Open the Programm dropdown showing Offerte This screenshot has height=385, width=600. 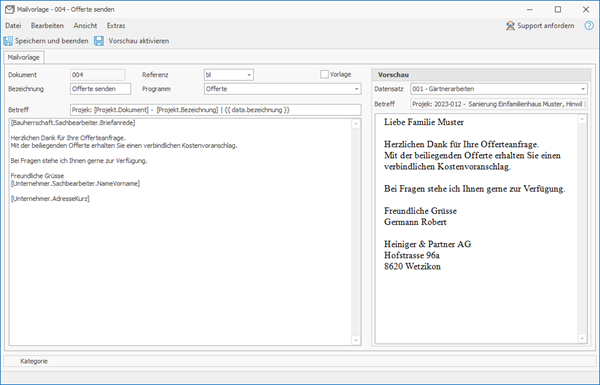(356, 89)
